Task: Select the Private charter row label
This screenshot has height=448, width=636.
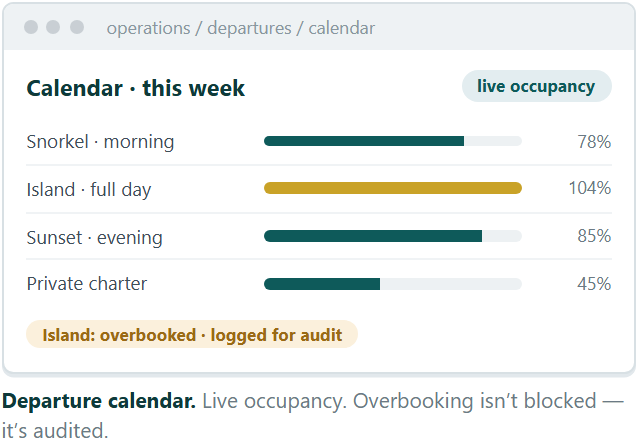Action: pyautogui.click(x=87, y=284)
